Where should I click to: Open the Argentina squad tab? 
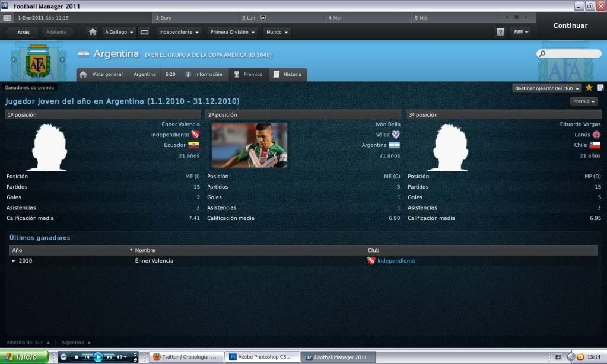coord(144,74)
